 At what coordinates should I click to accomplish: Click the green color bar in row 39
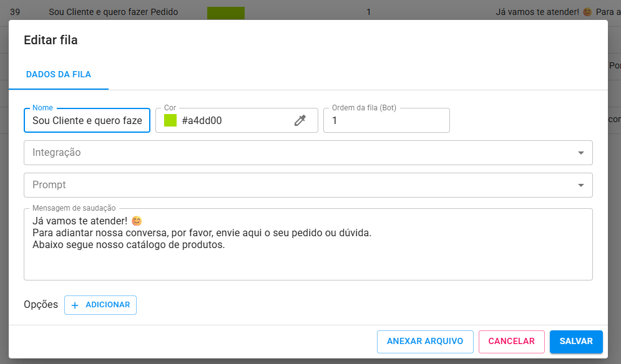[x=225, y=12]
